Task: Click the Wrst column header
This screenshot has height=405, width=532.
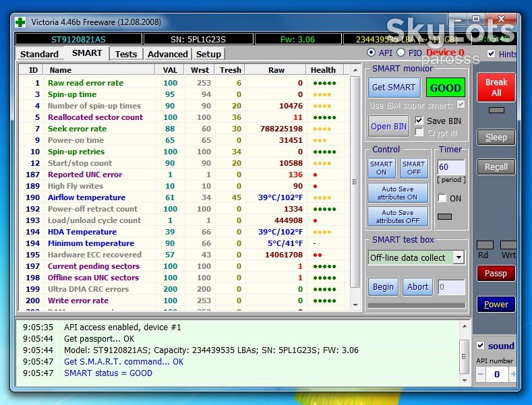Action: click(200, 70)
